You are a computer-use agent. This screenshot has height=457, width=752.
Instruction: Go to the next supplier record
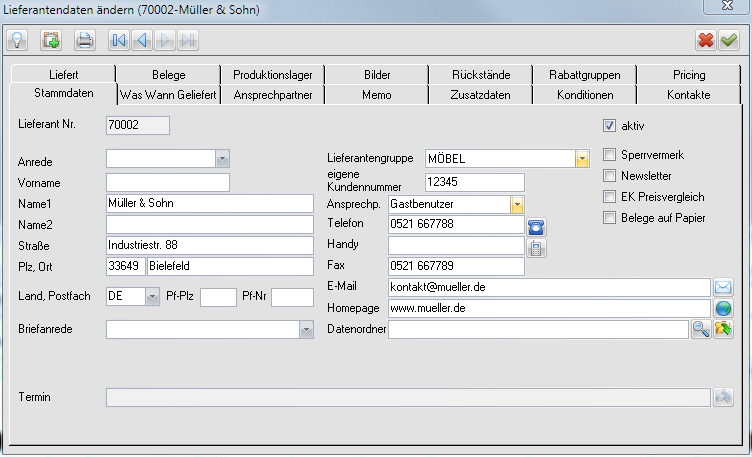tap(165, 40)
